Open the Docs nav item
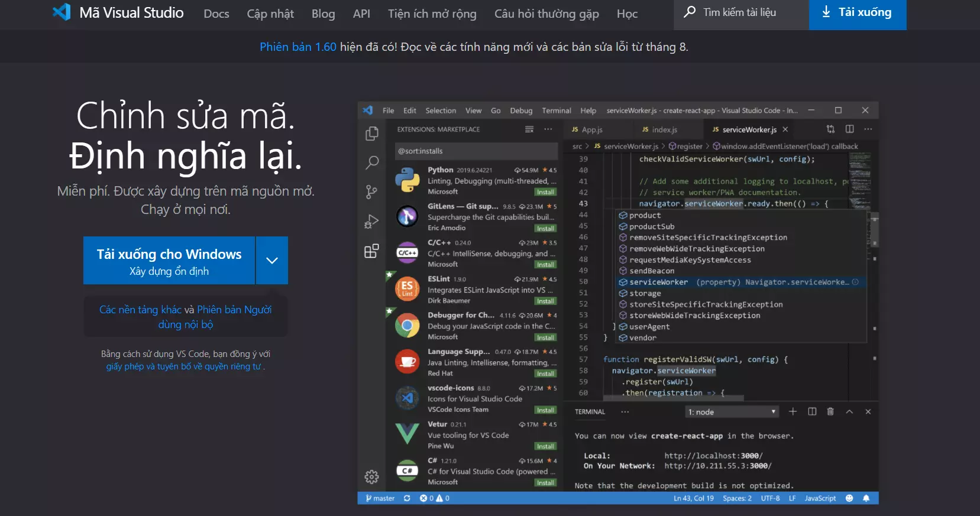The image size is (980, 516). 216,14
